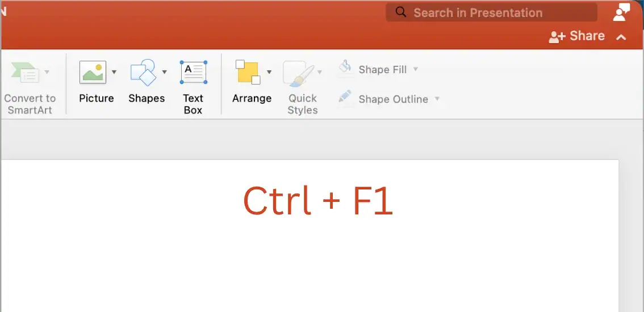Viewport: 644px width, 312px height.
Task: Open the Quick Styles dropdown arrow
Action: pos(320,72)
